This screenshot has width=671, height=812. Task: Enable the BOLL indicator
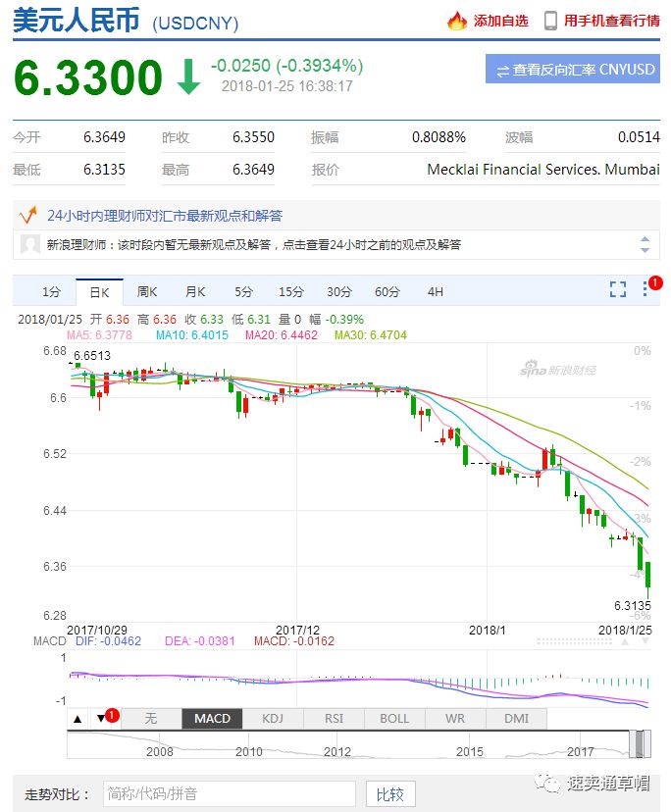pyautogui.click(x=393, y=719)
